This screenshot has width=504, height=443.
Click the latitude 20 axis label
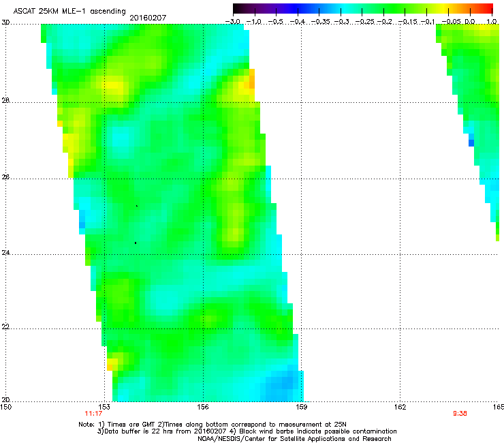[x=5, y=399]
